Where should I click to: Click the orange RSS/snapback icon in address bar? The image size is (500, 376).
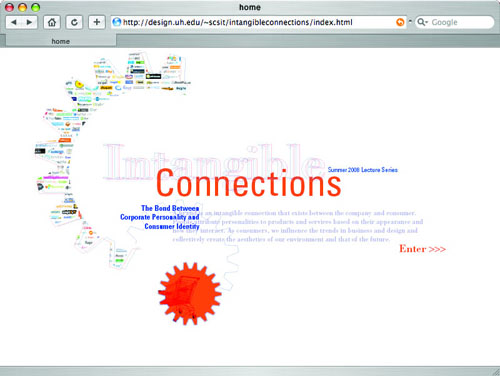coord(400,22)
